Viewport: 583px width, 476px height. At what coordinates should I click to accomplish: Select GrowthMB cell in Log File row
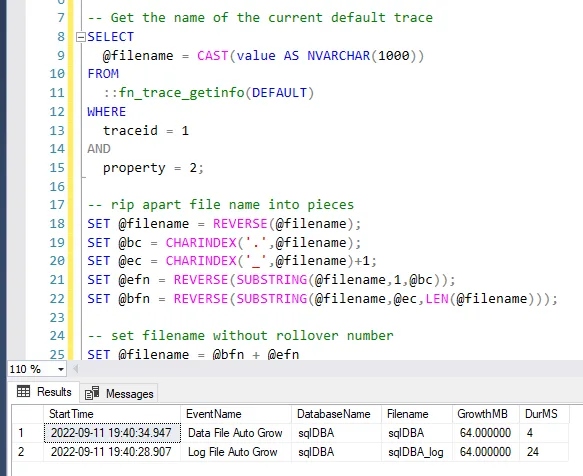pyautogui.click(x=486, y=452)
